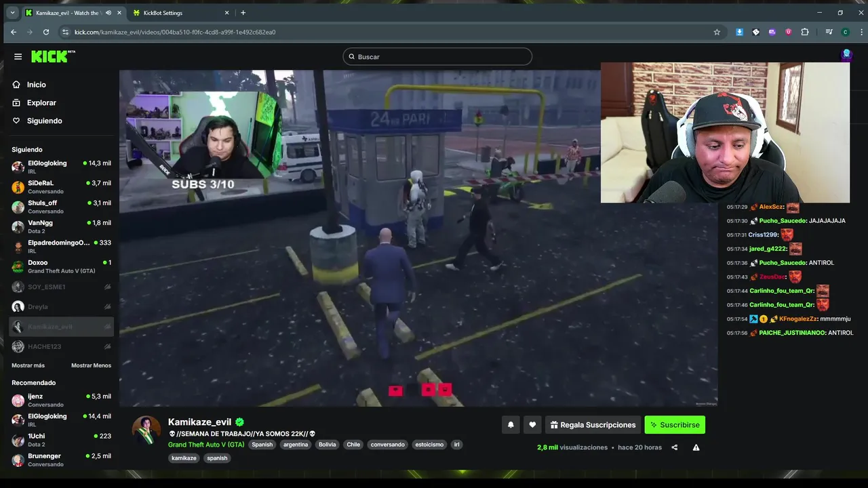868x488 pixels.
Task: Mute tab using speaker icon
Action: 108,13
